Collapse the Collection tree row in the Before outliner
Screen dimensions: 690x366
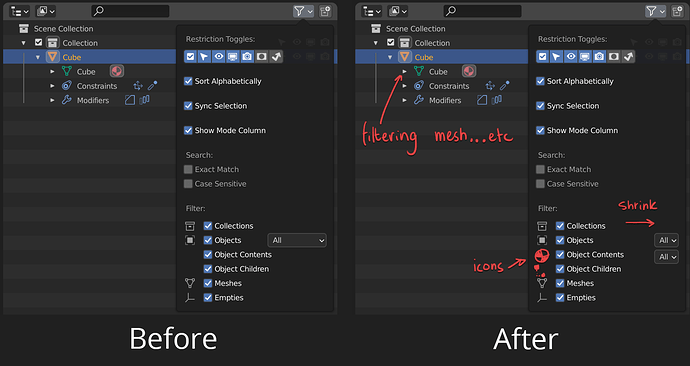[24, 43]
